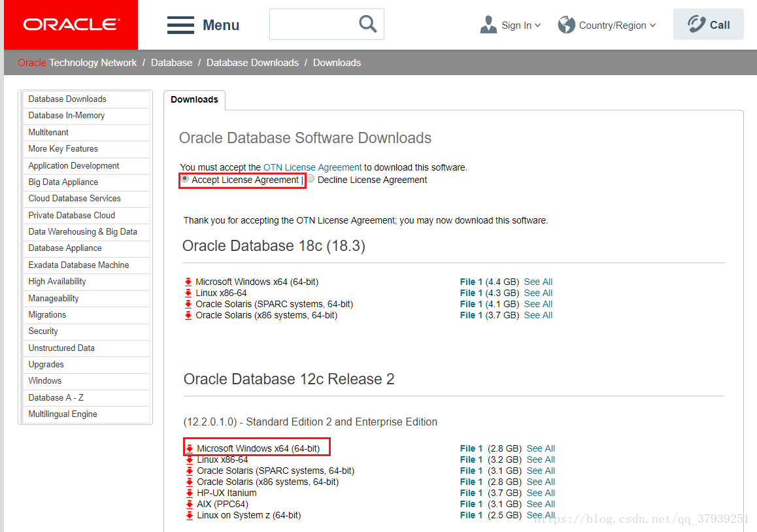Click Downloads breadcrumb at end
This screenshot has height=532, width=757.
coord(337,63)
